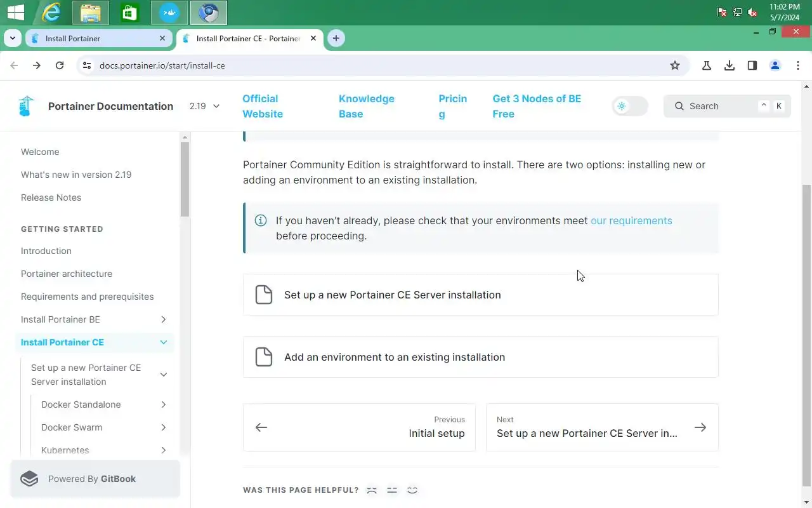Rate page with the sad face icon
812x508 pixels.
[x=372, y=490]
